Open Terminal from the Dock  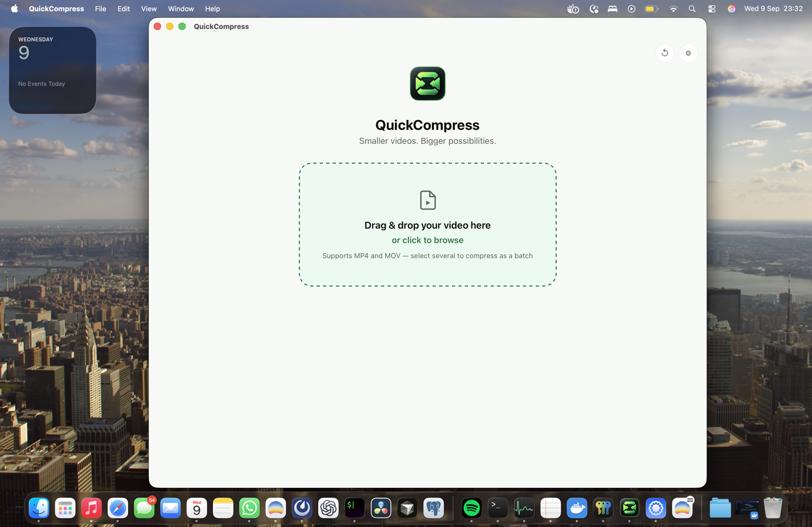click(498, 508)
